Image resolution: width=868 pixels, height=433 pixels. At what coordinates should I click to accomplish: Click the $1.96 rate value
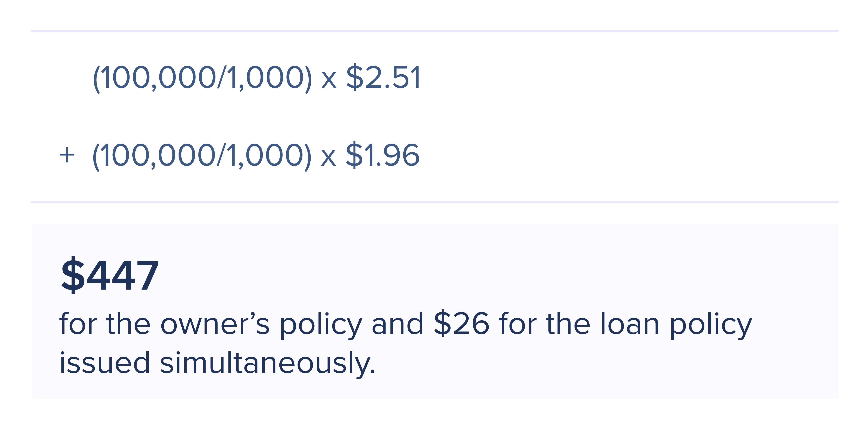pos(383,155)
